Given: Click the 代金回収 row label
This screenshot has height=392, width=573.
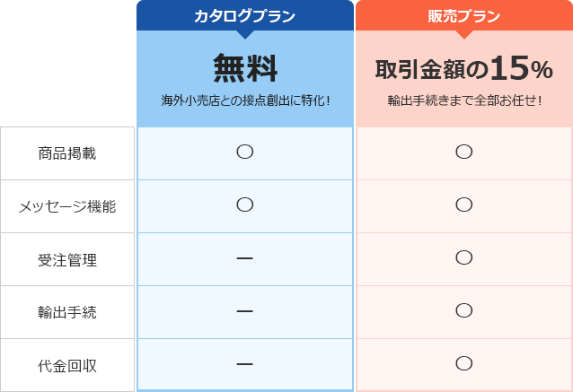Looking at the screenshot, I should [x=67, y=365].
